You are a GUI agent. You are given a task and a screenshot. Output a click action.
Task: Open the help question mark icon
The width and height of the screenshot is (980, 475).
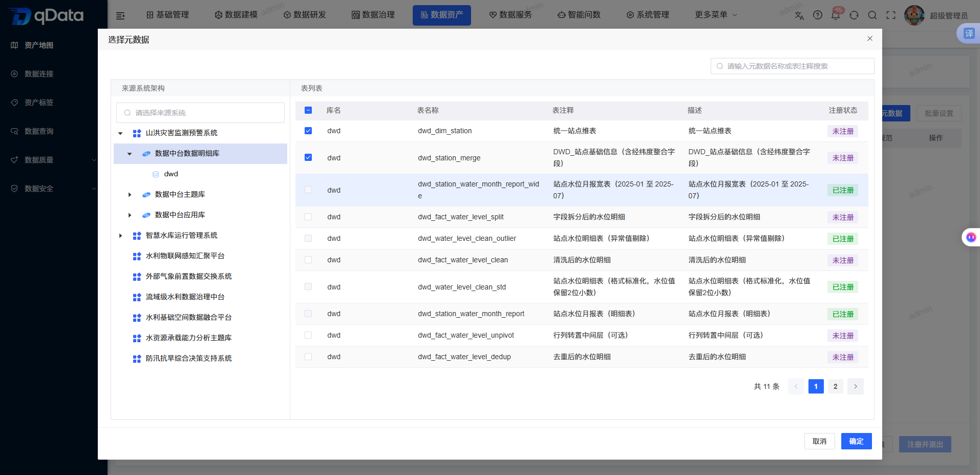coord(818,15)
